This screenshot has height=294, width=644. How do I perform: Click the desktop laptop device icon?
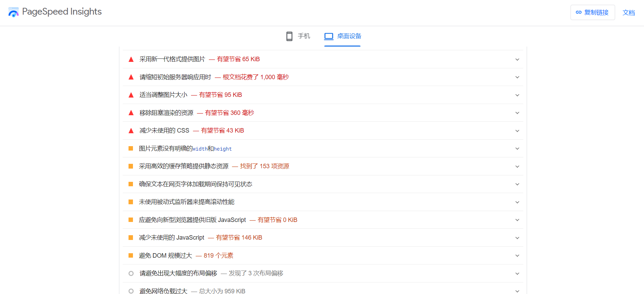tap(328, 36)
